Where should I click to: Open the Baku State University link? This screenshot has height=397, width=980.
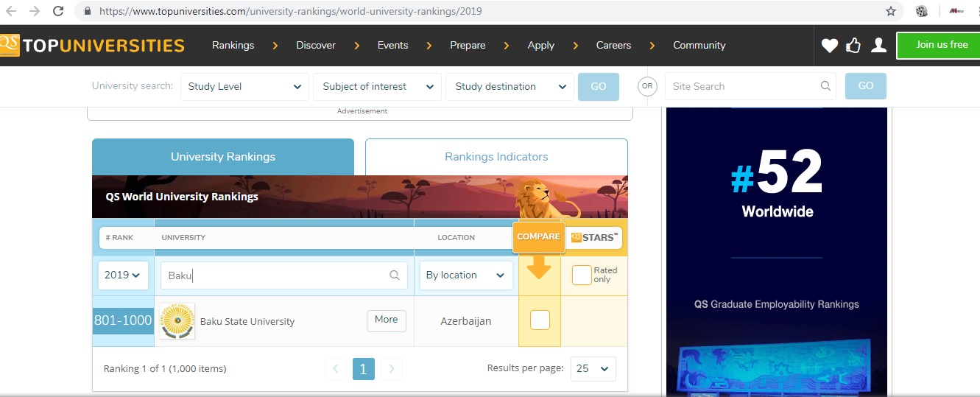247,322
